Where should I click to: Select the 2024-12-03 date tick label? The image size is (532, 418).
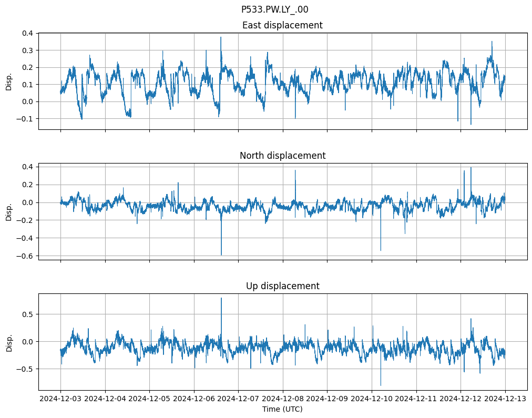pyautogui.click(x=60, y=399)
